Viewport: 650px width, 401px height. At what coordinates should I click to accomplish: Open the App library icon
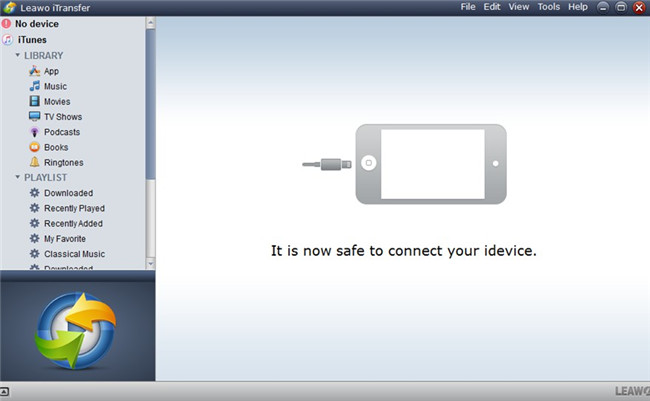point(34,71)
